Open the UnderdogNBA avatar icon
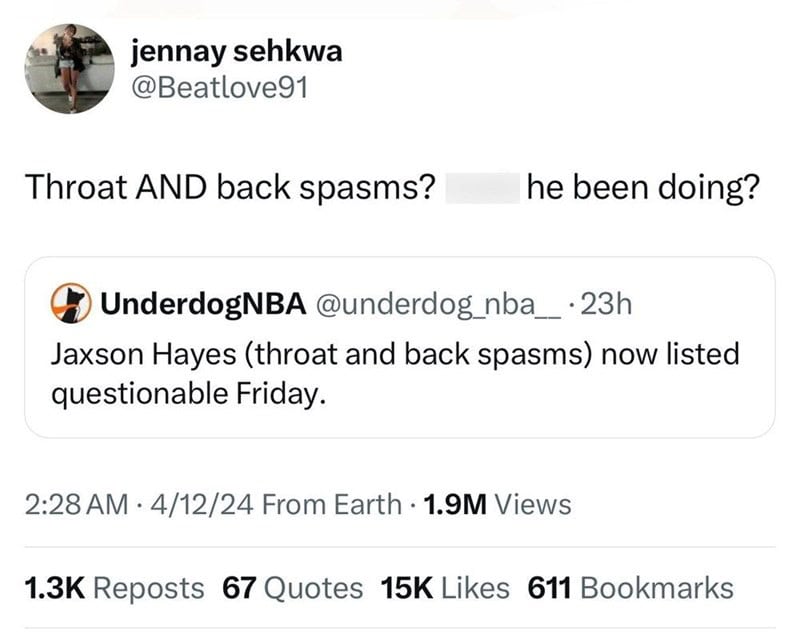800x639 pixels. tap(65, 303)
